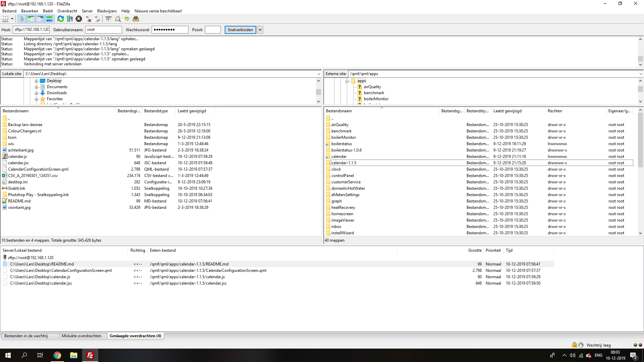Click the server icon for sftp://root@192.168.1.120 in queue

[5, 257]
